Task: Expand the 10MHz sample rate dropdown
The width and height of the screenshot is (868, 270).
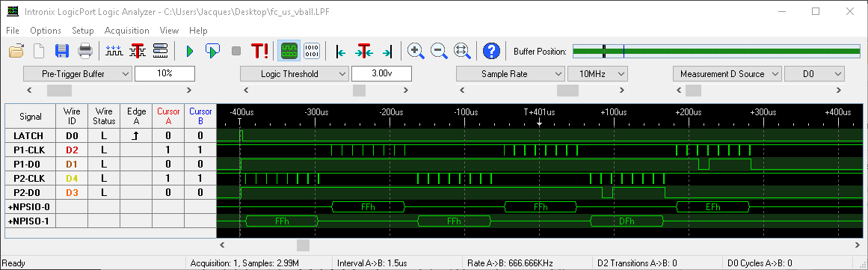Action: point(597,73)
